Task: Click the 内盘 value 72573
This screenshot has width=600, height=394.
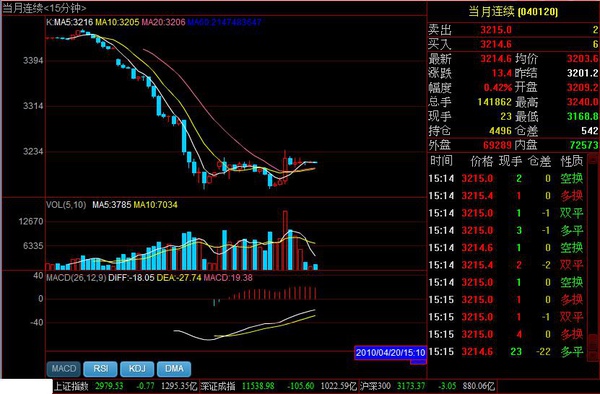Action: coord(584,145)
